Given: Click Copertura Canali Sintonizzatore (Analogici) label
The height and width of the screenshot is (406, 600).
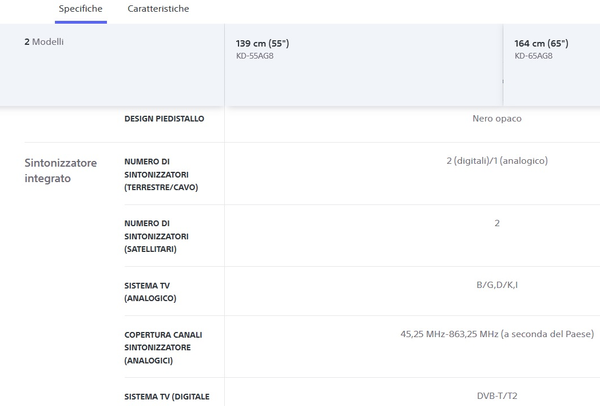Looking at the screenshot, I should tap(161, 347).
